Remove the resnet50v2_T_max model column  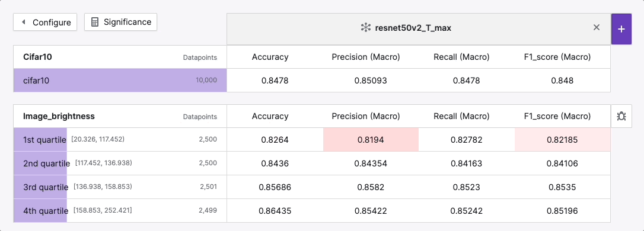coord(597,27)
